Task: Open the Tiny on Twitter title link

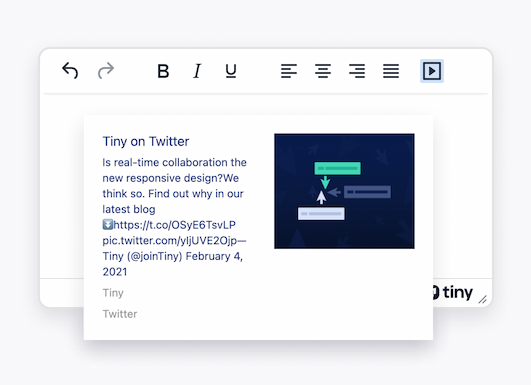Action: coord(146,141)
